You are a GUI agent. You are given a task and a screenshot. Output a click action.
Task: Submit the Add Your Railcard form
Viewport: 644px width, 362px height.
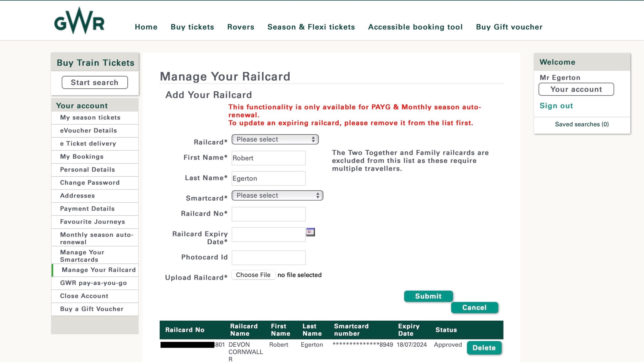428,296
